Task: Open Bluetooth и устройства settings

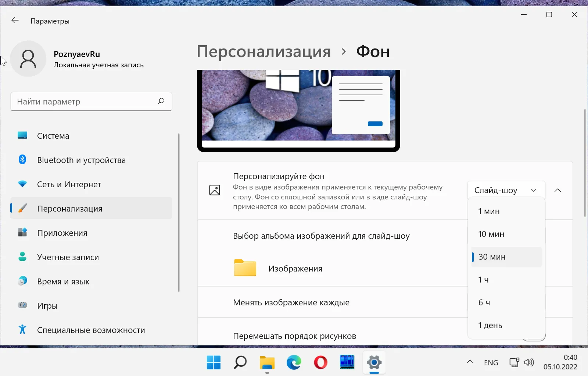Action: [81, 160]
